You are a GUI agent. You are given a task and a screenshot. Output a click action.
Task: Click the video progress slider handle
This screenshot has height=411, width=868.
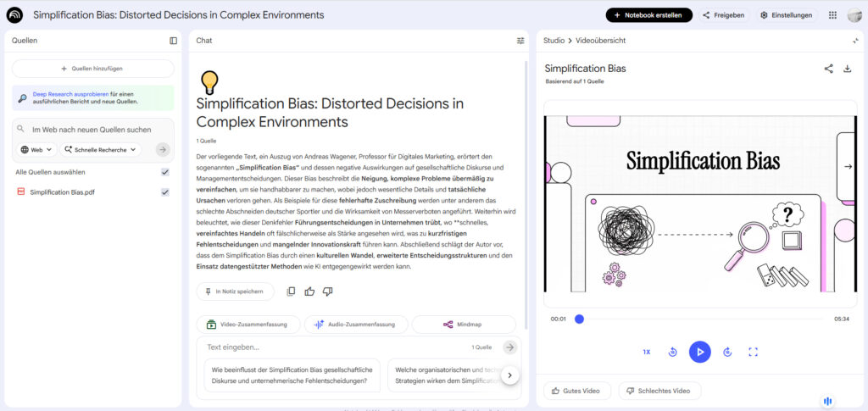click(x=579, y=319)
